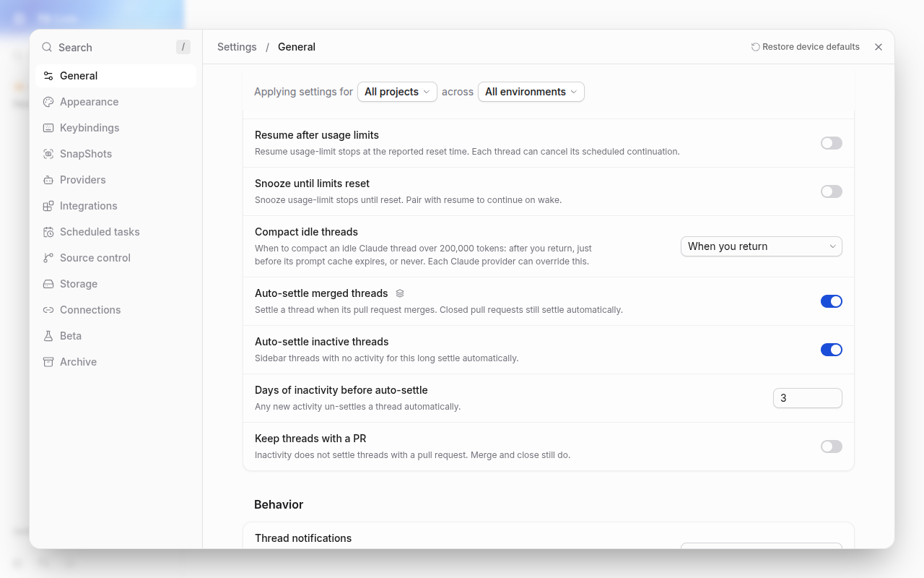Click the restore arrow icon in header
The width and height of the screenshot is (924, 578).
756,47
